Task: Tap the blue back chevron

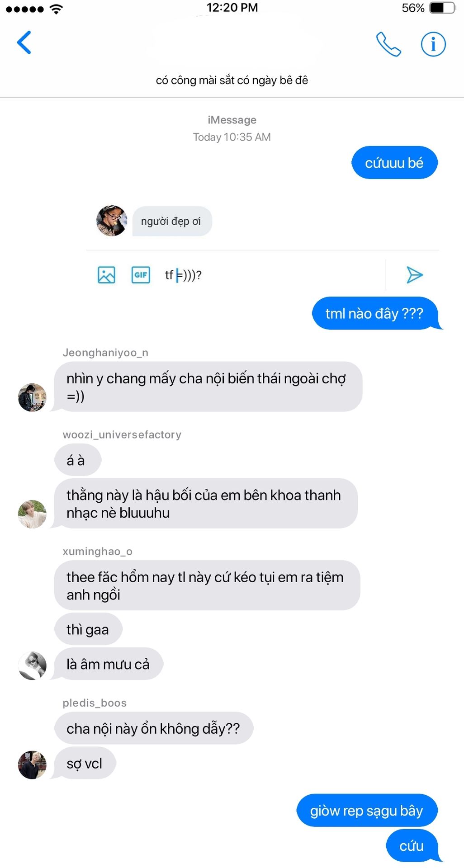Action: [24, 42]
